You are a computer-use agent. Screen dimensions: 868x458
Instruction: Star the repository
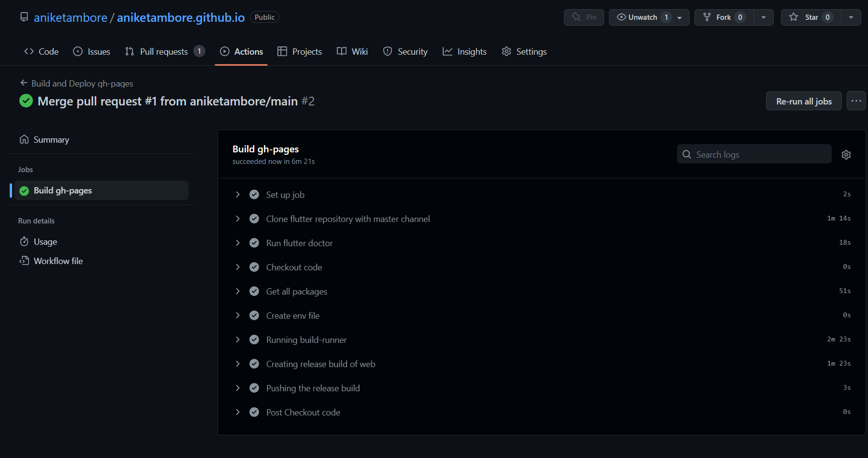pos(811,17)
